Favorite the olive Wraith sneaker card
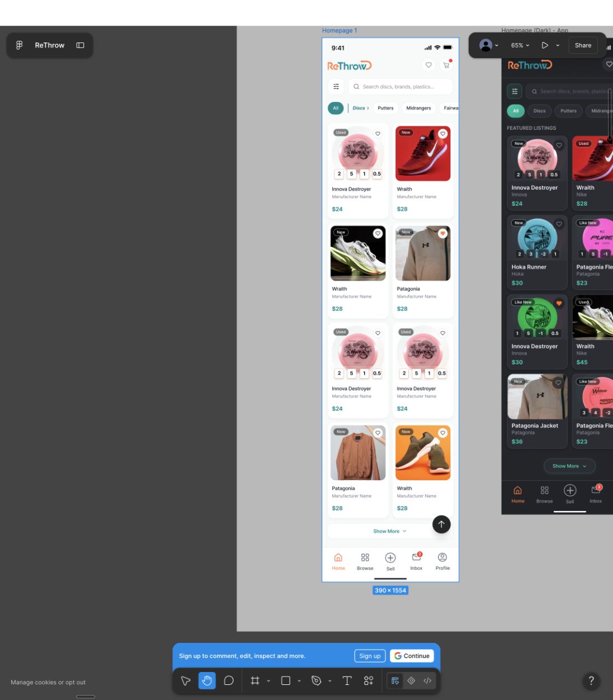This screenshot has width=613, height=700. tap(442, 433)
